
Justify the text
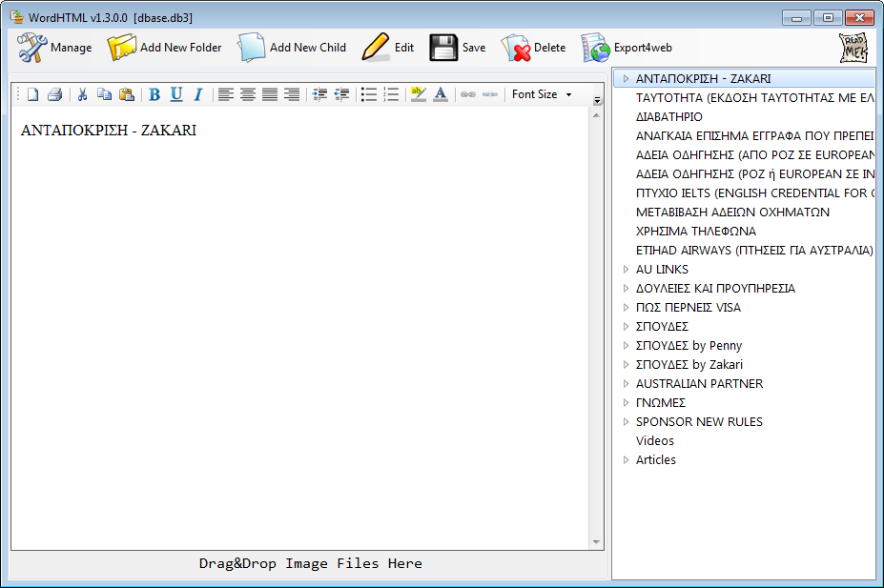(x=270, y=94)
